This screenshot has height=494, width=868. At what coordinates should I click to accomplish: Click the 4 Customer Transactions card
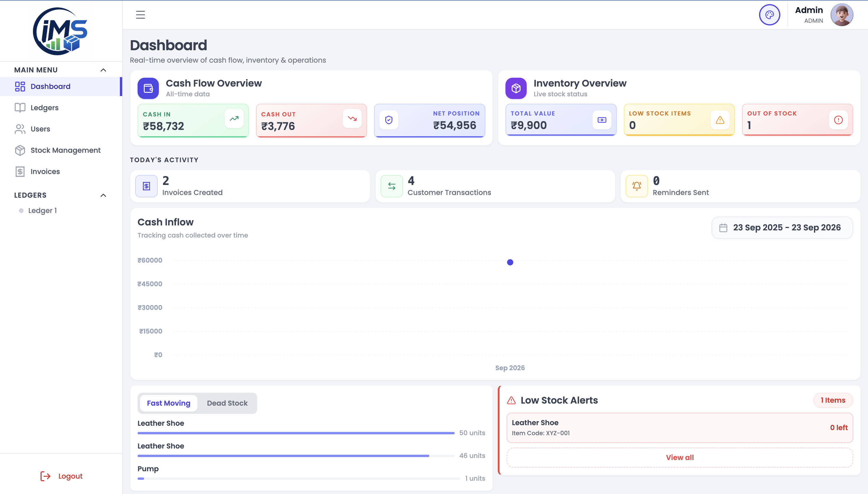495,186
